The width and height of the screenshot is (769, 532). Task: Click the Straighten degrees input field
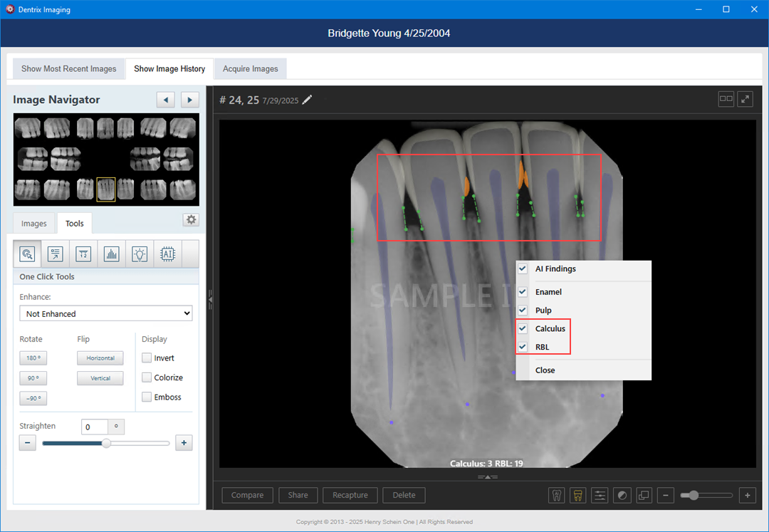94,427
